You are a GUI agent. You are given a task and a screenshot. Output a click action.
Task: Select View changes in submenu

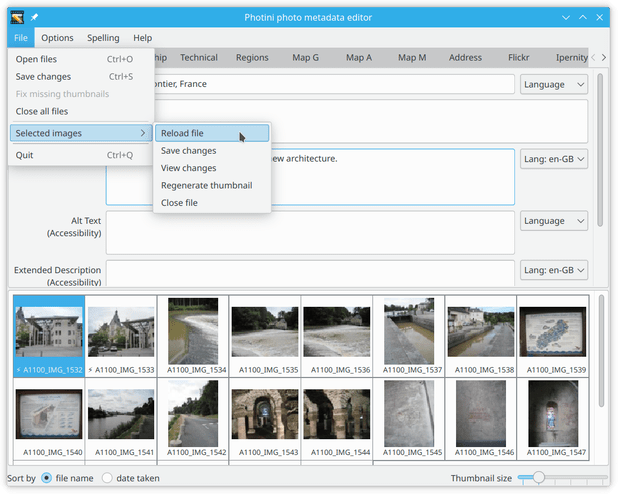pyautogui.click(x=212, y=168)
